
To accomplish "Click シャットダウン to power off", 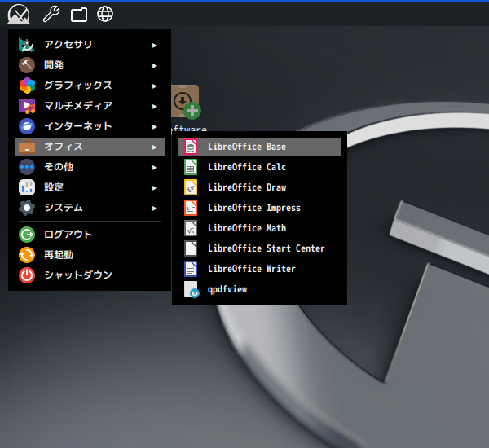I will click(77, 275).
